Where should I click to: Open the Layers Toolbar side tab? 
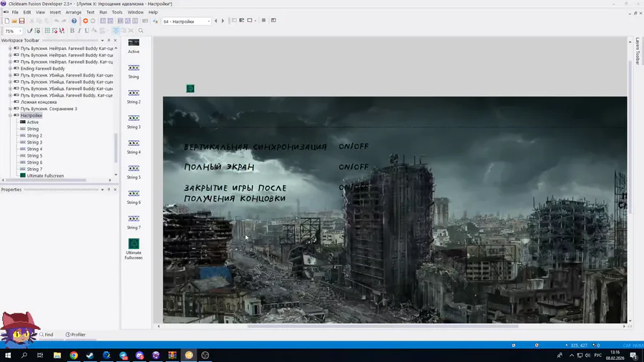pyautogui.click(x=638, y=51)
